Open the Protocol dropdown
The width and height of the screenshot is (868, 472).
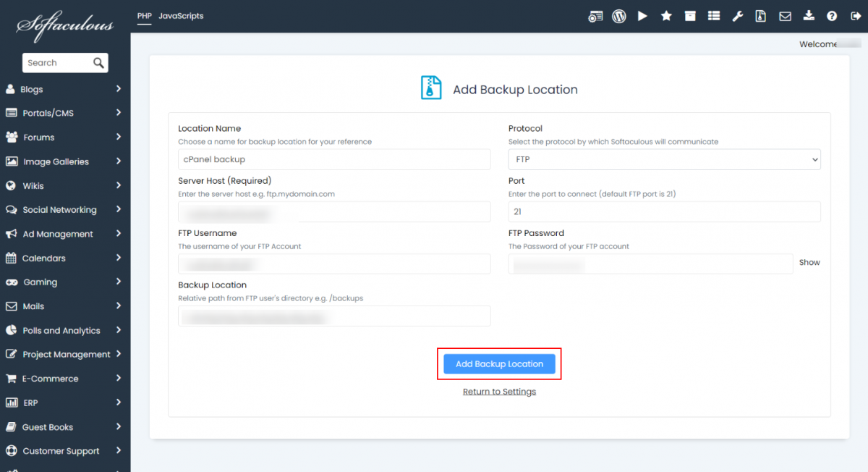664,159
